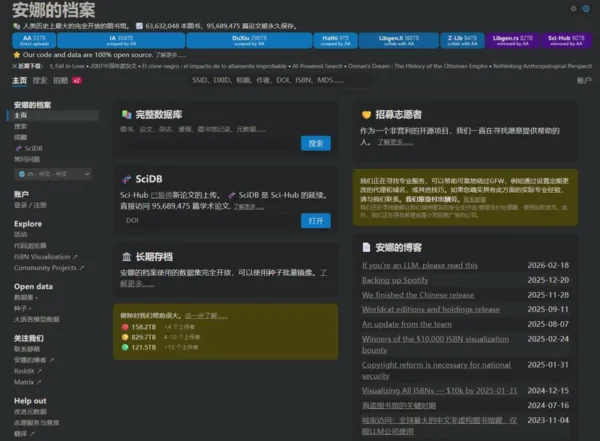Click the blue 打开 button in SciDB

pos(316,221)
